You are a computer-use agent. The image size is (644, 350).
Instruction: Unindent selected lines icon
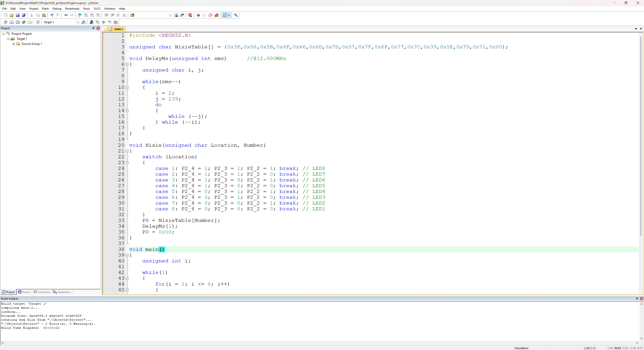pyautogui.click(x=113, y=15)
